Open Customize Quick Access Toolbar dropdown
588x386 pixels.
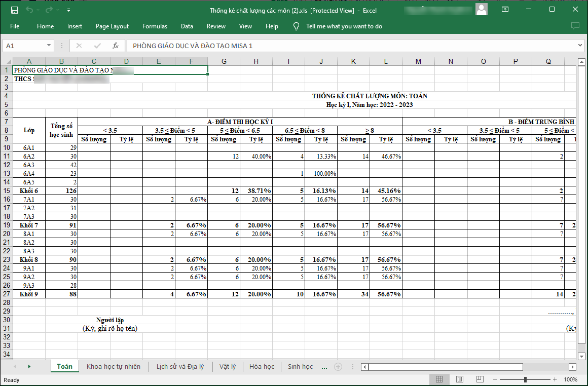[68, 10]
